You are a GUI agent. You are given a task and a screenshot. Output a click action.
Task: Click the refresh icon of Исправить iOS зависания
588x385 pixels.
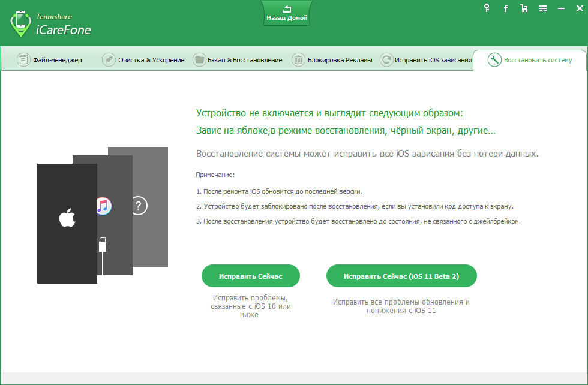[386, 60]
